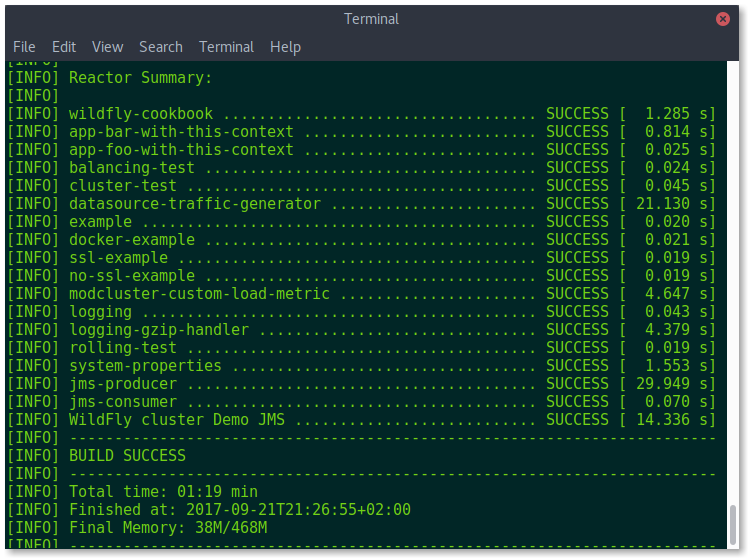
Task: Click the 'balancing-test' module name
Action: click(132, 168)
